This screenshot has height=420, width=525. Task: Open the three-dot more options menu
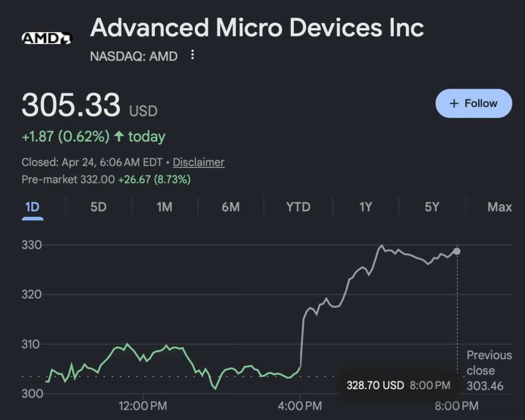pos(192,55)
